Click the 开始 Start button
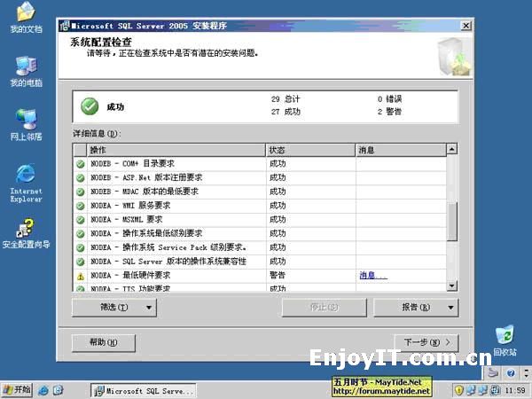 click(17, 390)
